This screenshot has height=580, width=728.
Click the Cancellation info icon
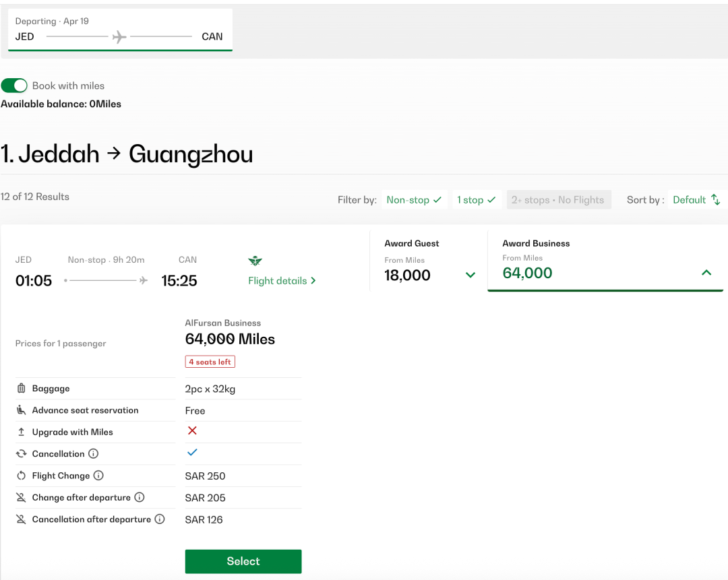point(93,454)
